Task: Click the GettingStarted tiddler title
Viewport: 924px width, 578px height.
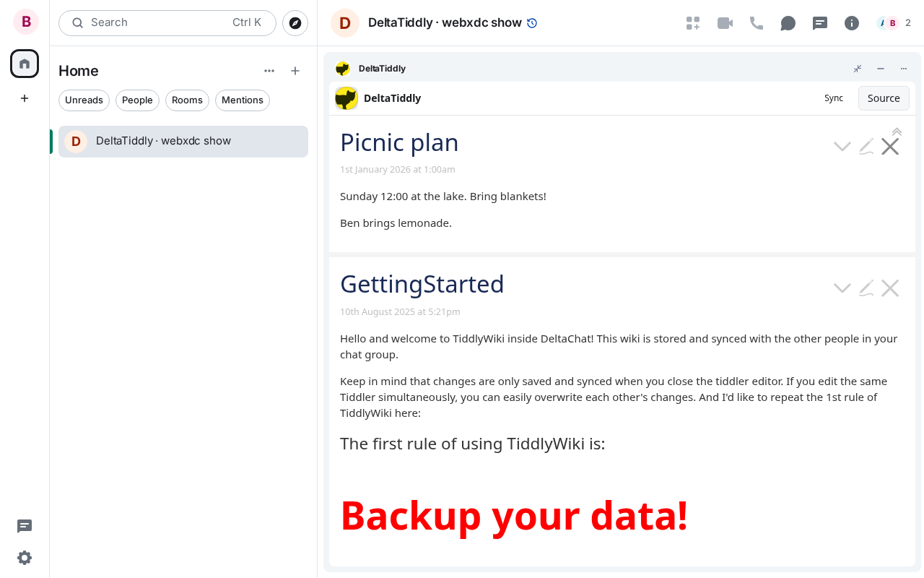Action: pos(422,285)
